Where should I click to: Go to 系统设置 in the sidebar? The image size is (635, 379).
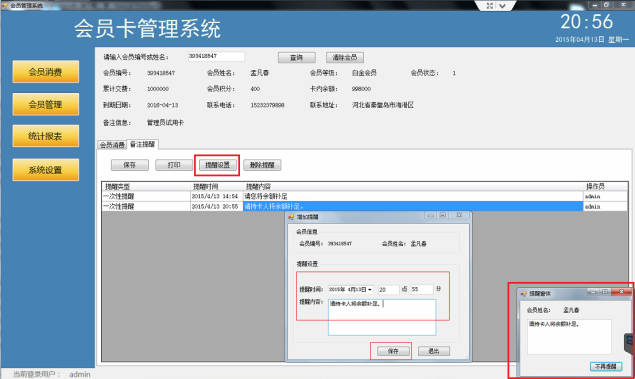[46, 170]
